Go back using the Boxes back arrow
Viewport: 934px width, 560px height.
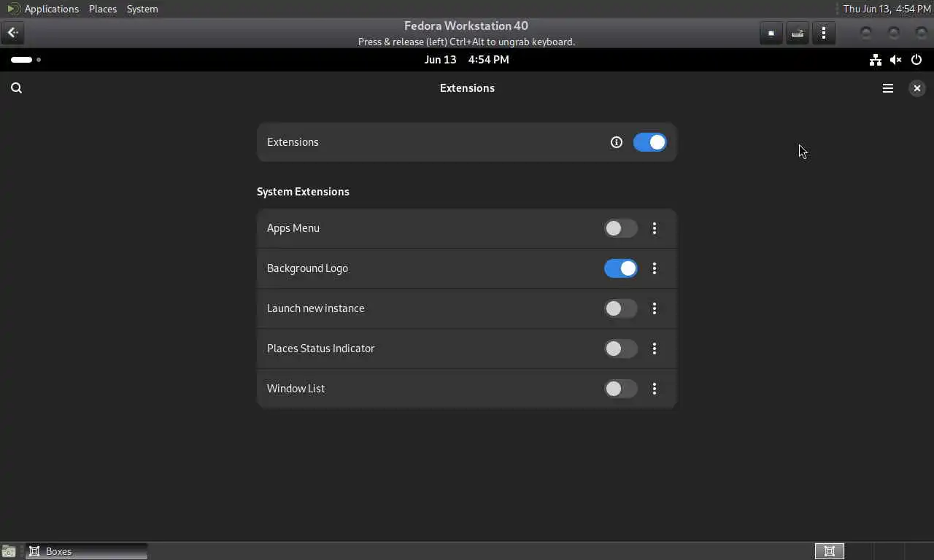12,33
